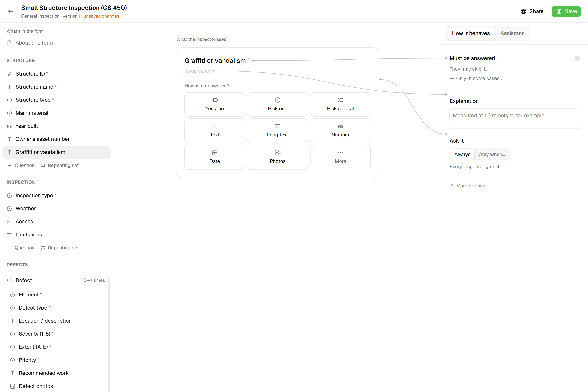The image size is (588, 392).
Task: Switch to the How it behaves tab
Action: (x=471, y=33)
